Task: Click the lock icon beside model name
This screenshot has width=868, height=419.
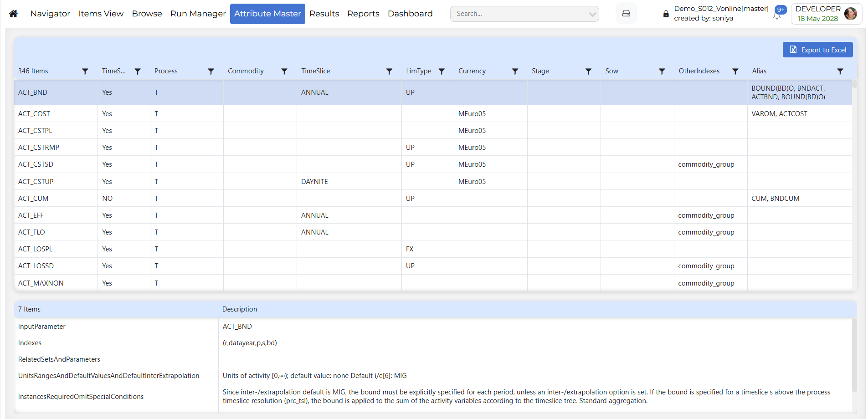Action: coord(666,14)
